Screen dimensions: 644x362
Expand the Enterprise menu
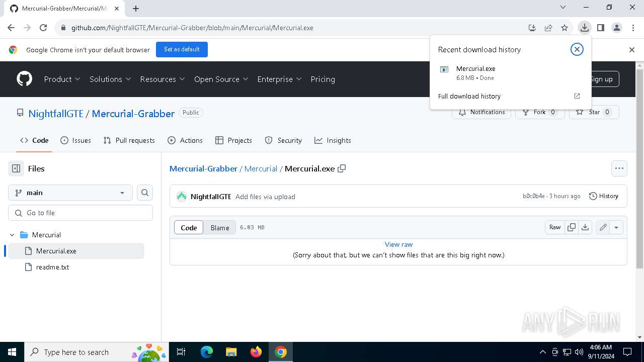(x=279, y=79)
